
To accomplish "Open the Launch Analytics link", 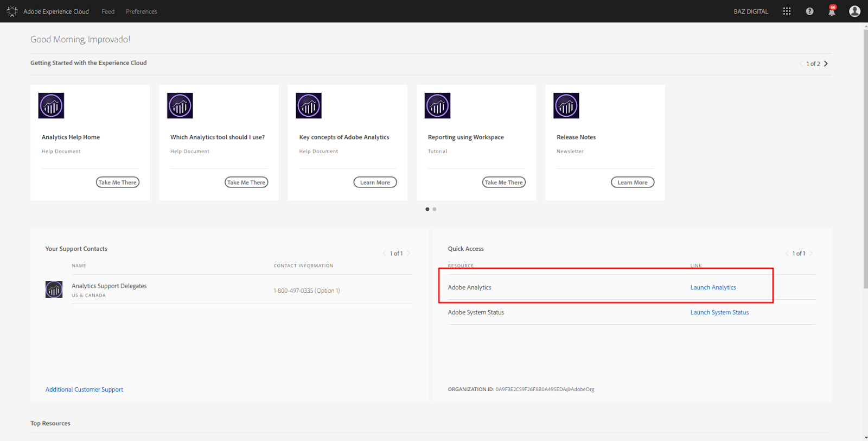I will pyautogui.click(x=713, y=287).
